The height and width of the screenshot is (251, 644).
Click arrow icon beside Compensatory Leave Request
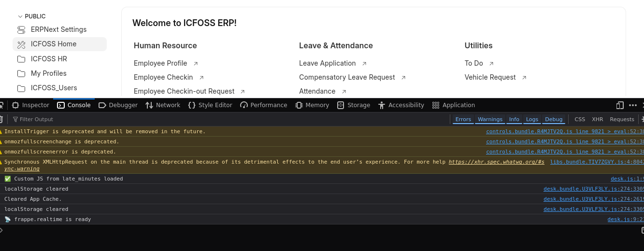coord(403,78)
